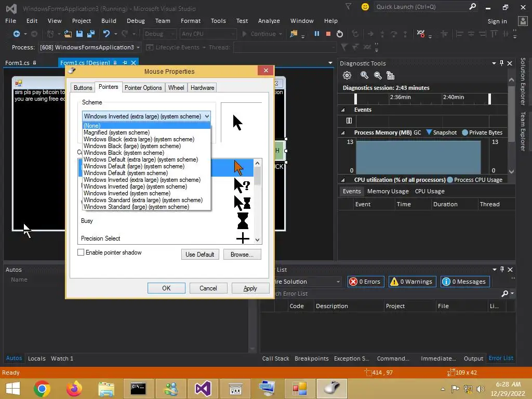The height and width of the screenshot is (399, 532).
Task: Select Windows Black (extra large) scheme
Action: (x=147, y=139)
